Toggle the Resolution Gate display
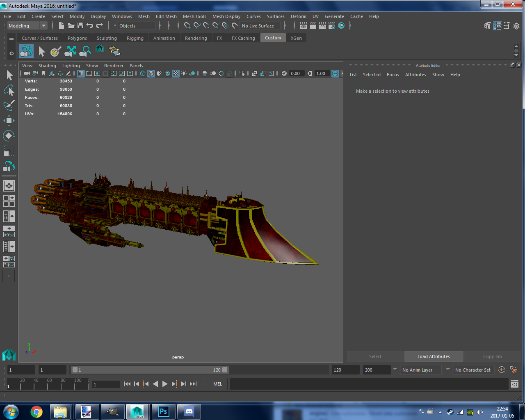The image size is (525, 420). click(97, 74)
